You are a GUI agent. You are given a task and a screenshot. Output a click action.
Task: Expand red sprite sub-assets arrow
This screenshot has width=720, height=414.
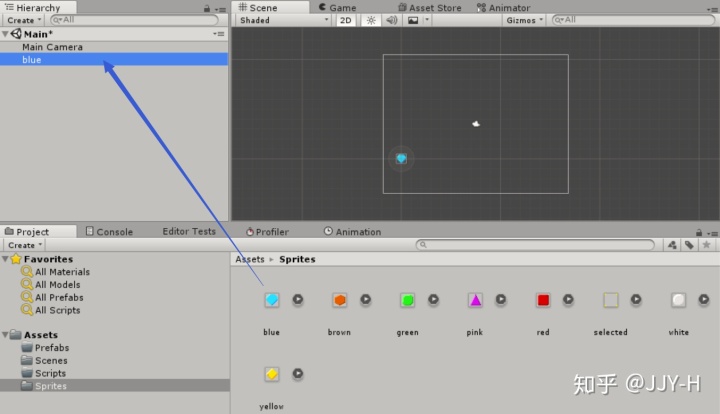568,300
